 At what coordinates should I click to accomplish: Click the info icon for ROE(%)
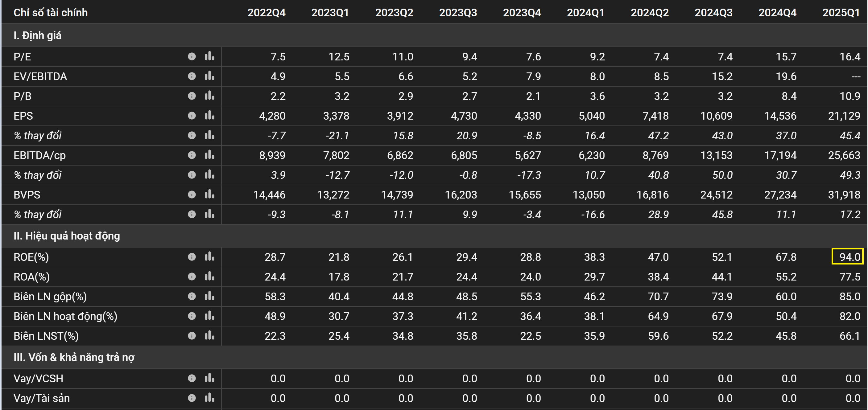pos(192,257)
